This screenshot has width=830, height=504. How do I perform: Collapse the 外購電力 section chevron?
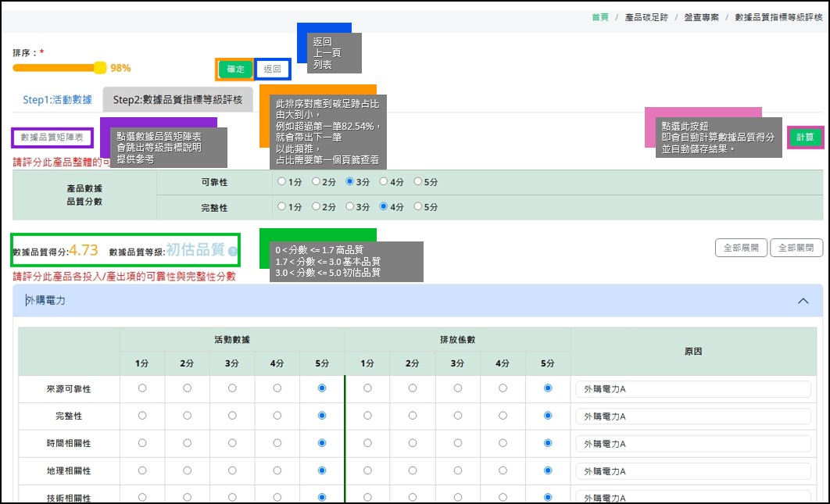(802, 301)
